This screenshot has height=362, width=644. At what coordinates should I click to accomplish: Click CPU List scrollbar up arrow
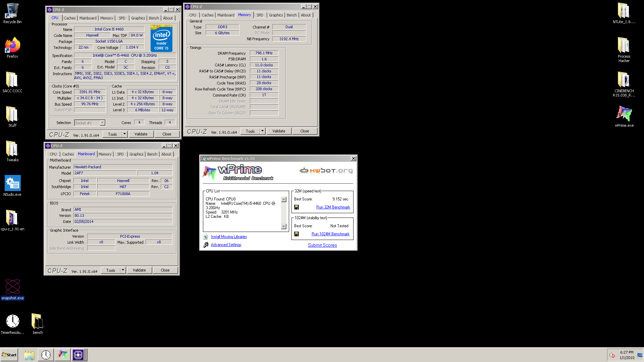(284, 199)
